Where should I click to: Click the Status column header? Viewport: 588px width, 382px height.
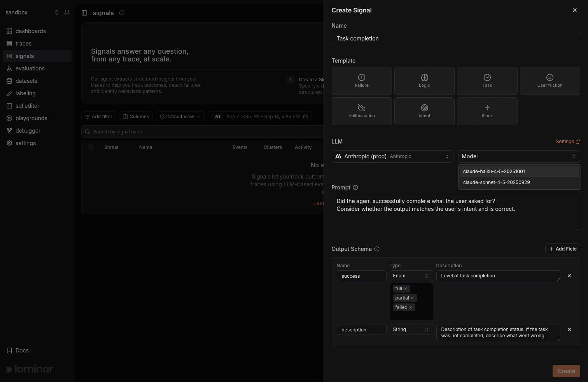coord(111,147)
